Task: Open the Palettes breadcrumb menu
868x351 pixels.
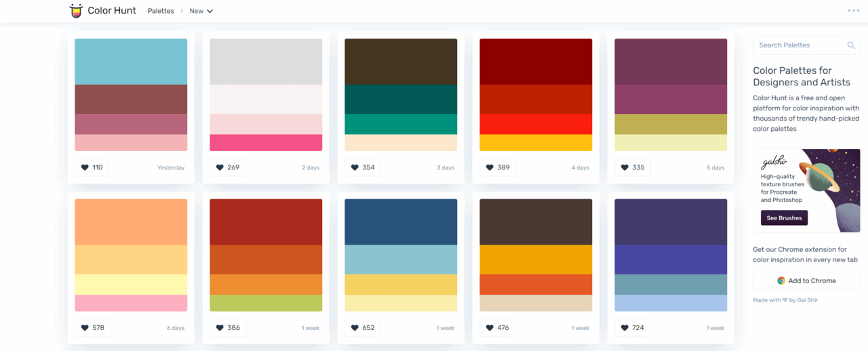Action: coord(161,11)
